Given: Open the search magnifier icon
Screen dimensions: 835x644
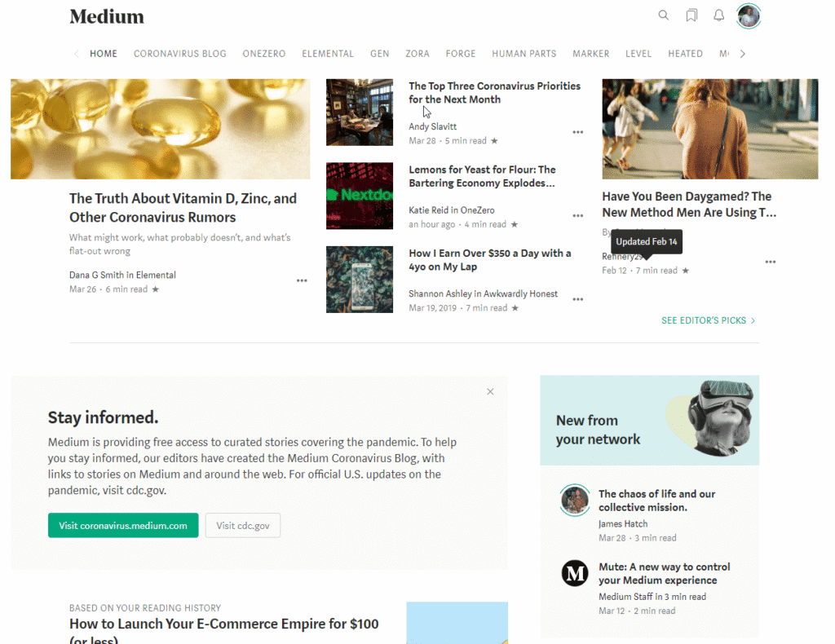Looking at the screenshot, I should pos(664,15).
